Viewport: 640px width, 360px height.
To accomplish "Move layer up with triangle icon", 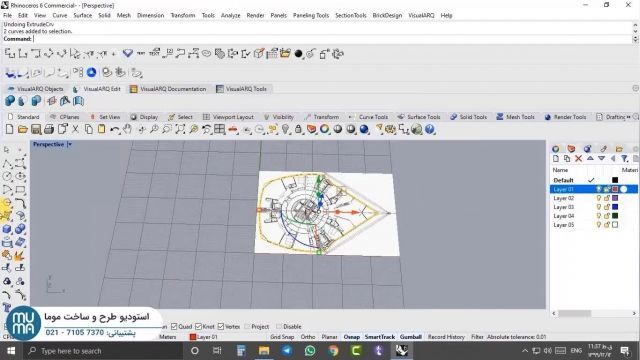I will click(590, 158).
